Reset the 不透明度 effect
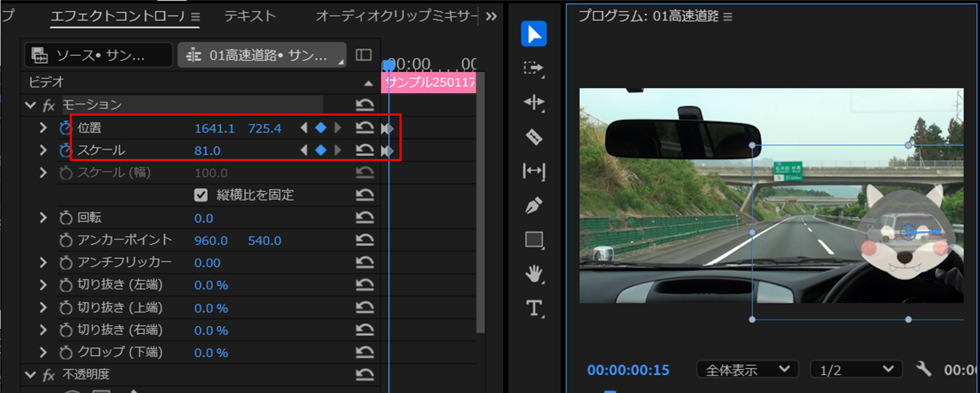This screenshot has width=980, height=393. [364, 374]
